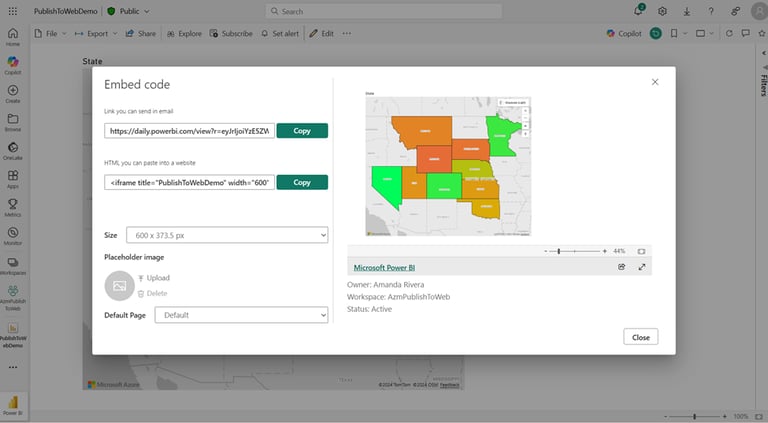
Task: Open the File menu
Action: (x=50, y=33)
